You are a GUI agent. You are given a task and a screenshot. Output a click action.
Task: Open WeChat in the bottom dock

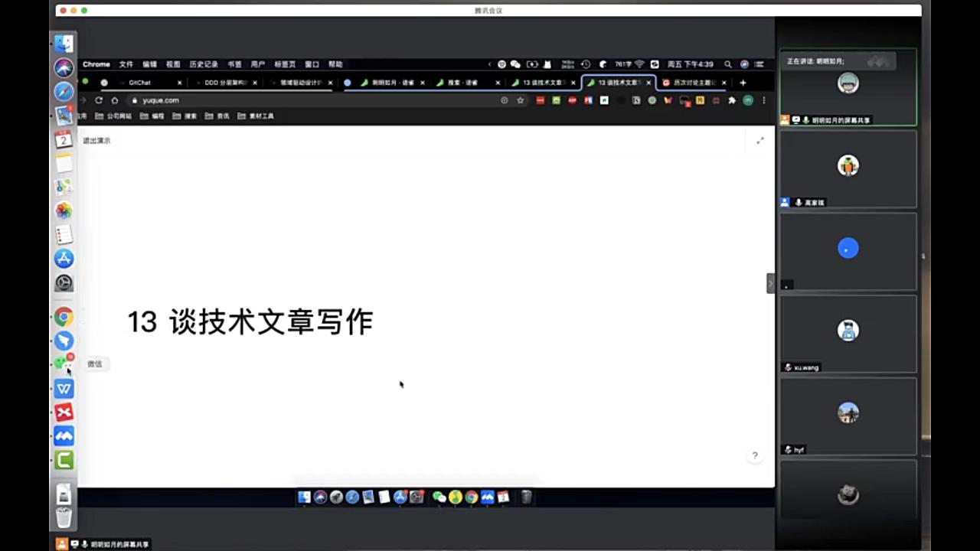[x=439, y=497]
